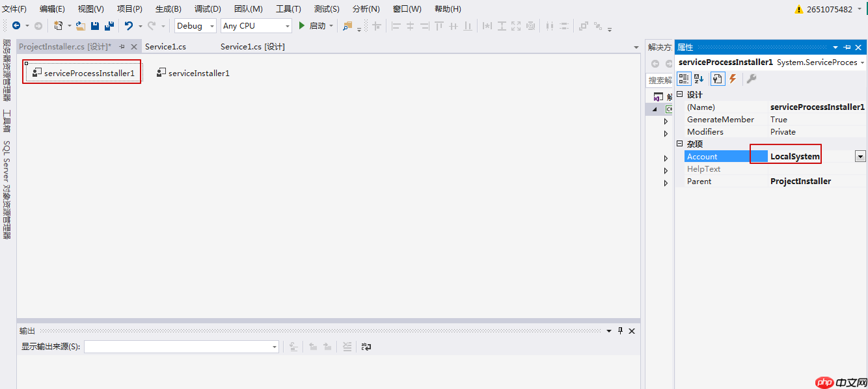Toggle pin on ProjectInstaller.cs tab
868x389 pixels.
click(122, 47)
